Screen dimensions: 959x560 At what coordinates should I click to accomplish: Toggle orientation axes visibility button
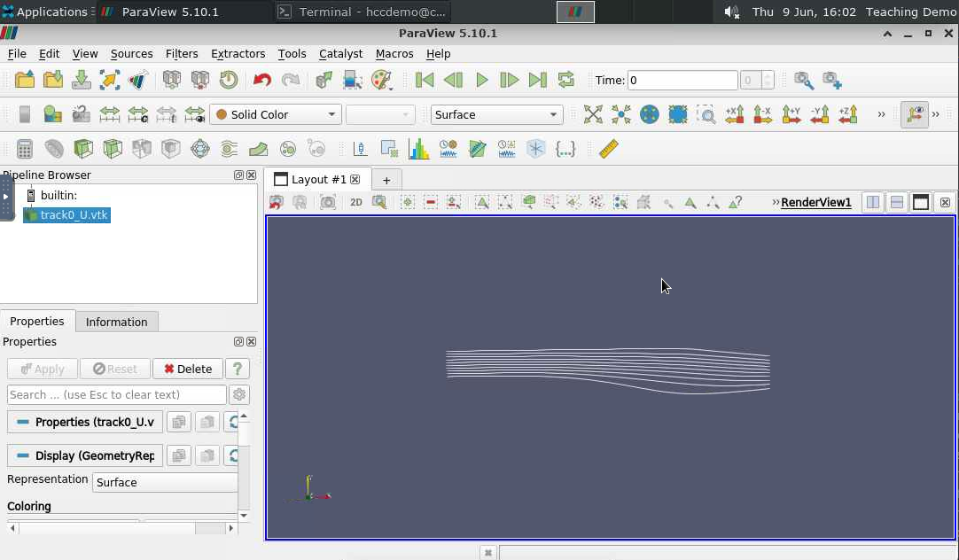914,114
